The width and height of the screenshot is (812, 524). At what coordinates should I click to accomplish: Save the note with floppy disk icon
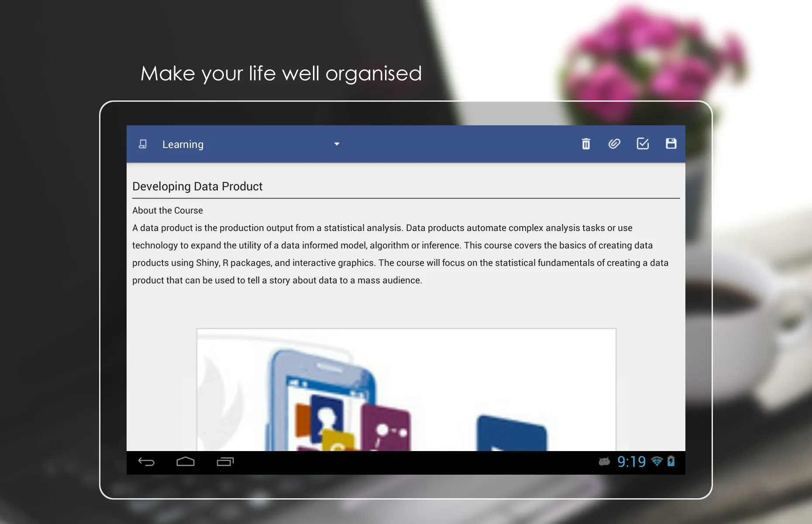pos(671,144)
